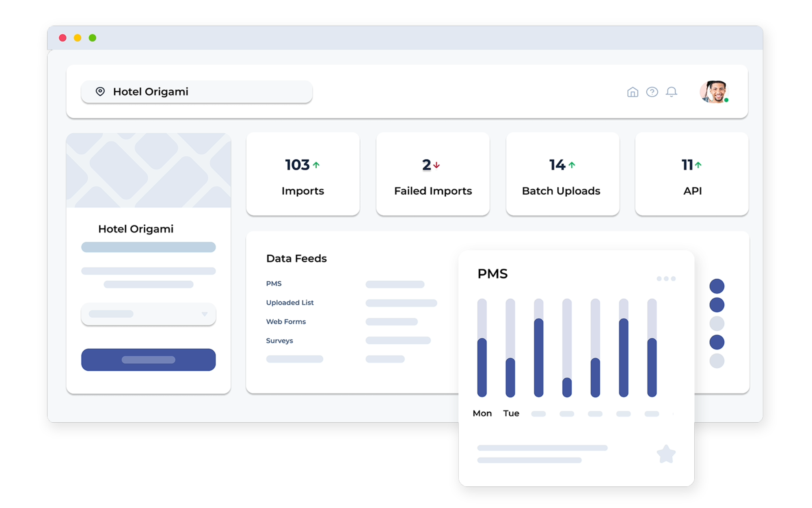
Task: Open the 103 Imports stat card
Action: click(303, 174)
